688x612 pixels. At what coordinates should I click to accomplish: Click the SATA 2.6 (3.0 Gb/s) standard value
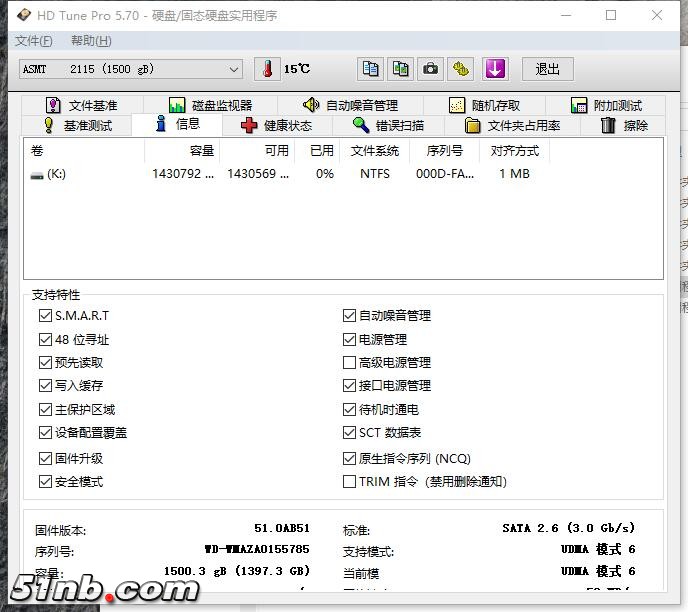tap(569, 528)
